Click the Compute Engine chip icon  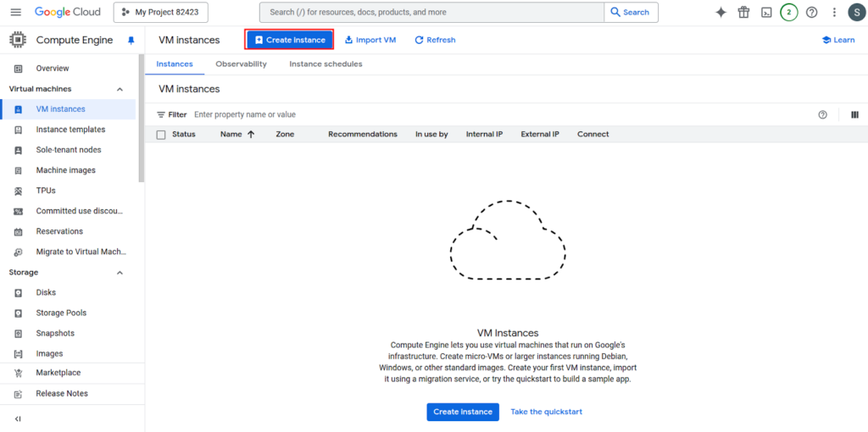18,40
